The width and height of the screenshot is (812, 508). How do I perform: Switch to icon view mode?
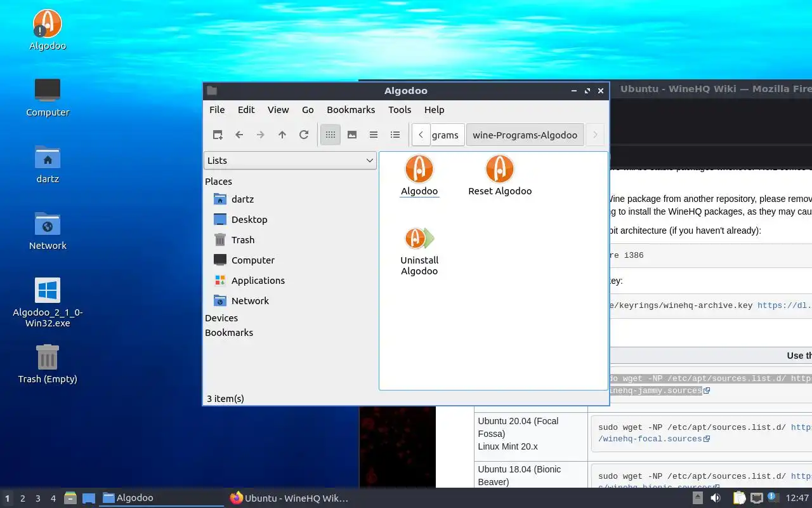pyautogui.click(x=331, y=135)
